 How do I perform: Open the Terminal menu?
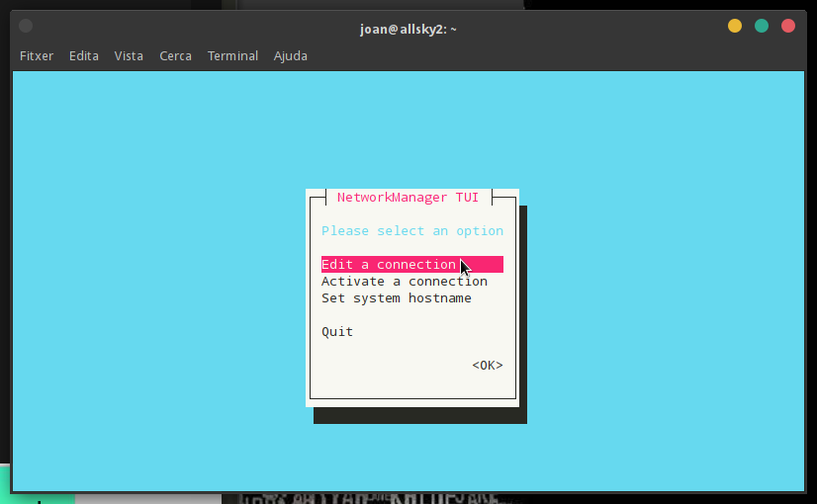[232, 55]
